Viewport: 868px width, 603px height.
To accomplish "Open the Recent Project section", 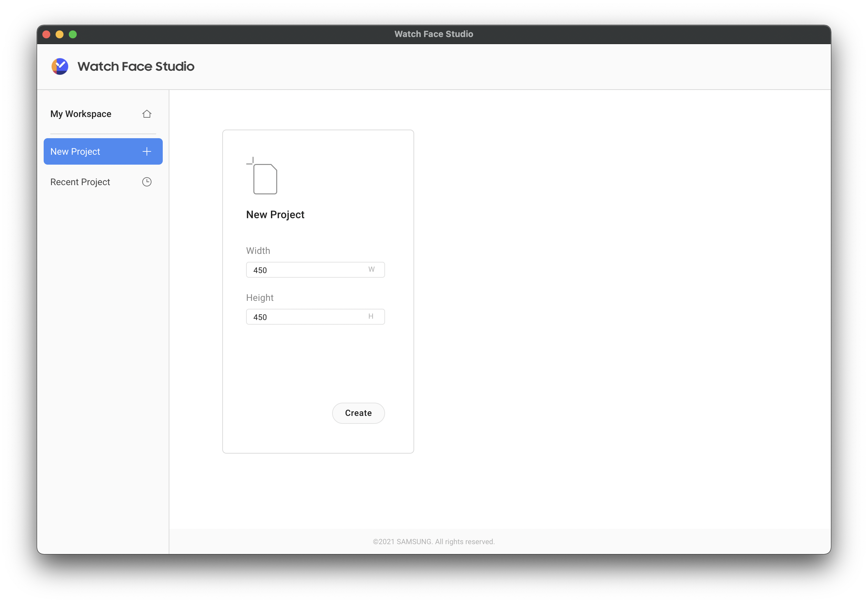I will tap(80, 182).
